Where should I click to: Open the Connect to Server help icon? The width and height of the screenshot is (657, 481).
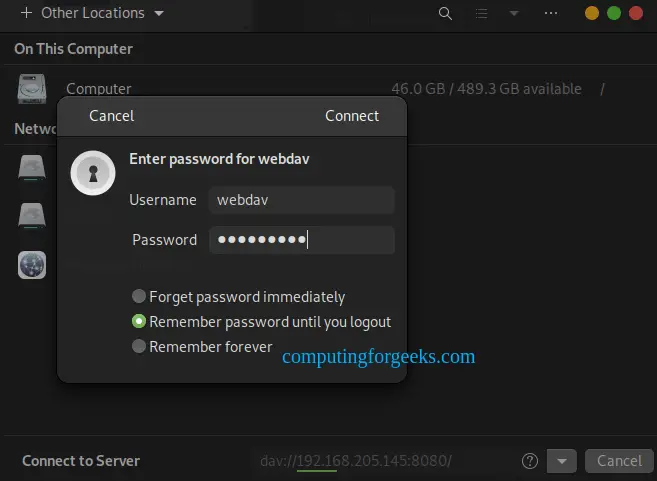pyautogui.click(x=530, y=461)
